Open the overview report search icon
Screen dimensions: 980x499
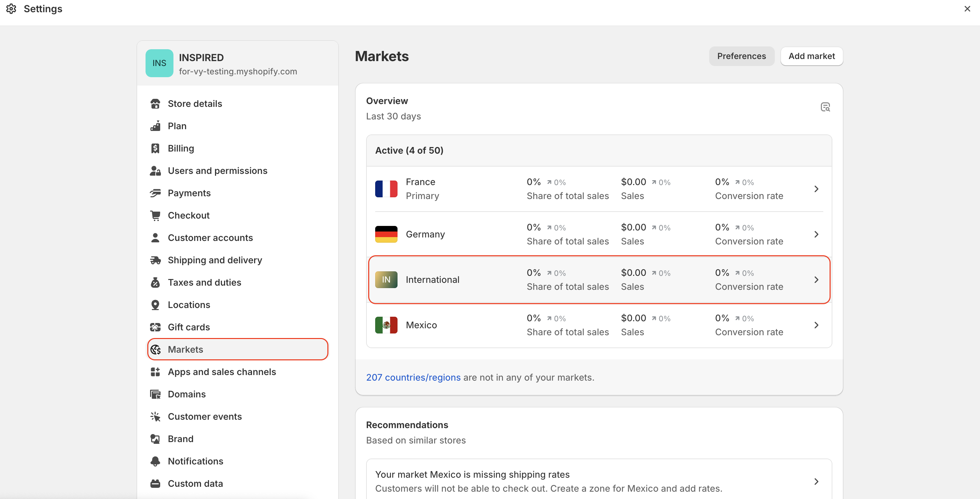click(x=825, y=107)
